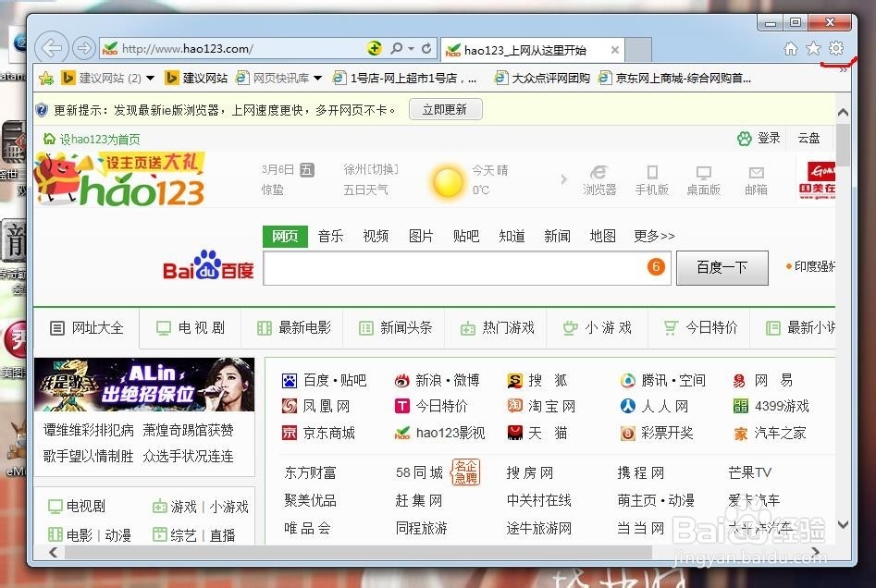
Task: Click the sunny weather icon
Action: (x=448, y=181)
